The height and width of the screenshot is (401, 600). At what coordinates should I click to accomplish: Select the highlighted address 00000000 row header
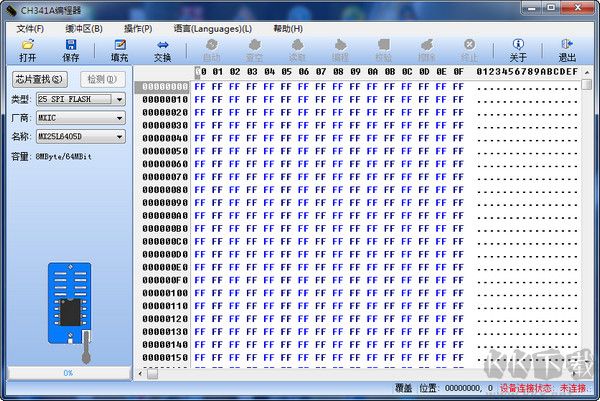(x=162, y=87)
